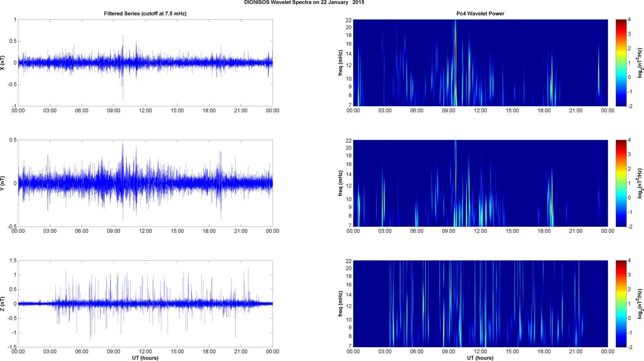Click the 03:00 tick under the middle spectrogram
Image resolution: width=644 pixels, height=361 pixels.
[385, 231]
